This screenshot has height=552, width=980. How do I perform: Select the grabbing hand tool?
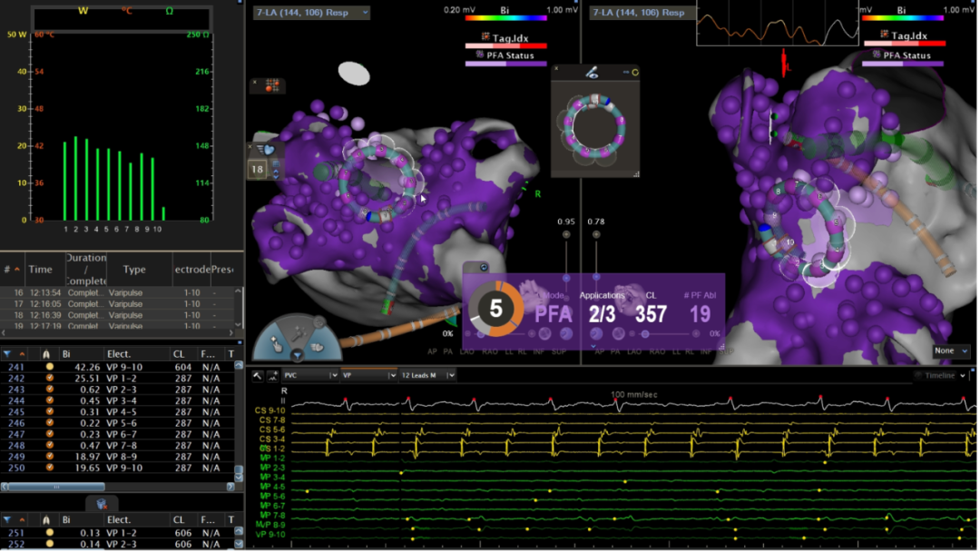tap(318, 346)
